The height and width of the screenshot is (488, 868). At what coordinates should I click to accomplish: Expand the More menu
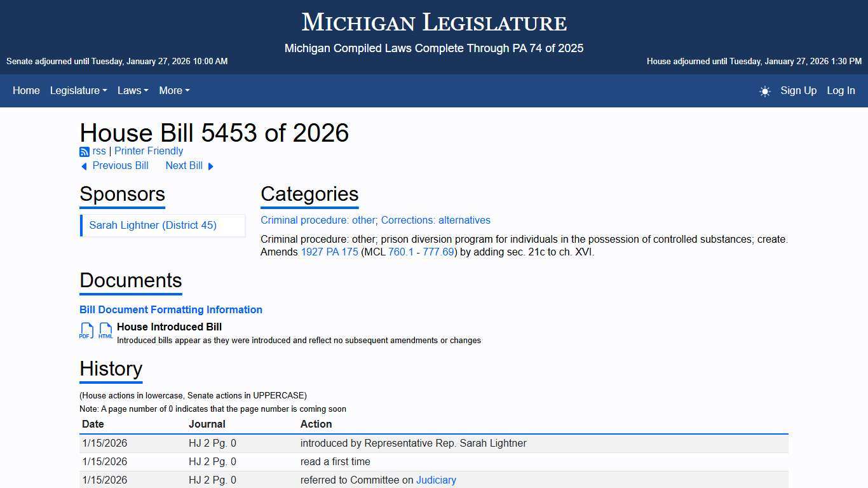(x=173, y=91)
